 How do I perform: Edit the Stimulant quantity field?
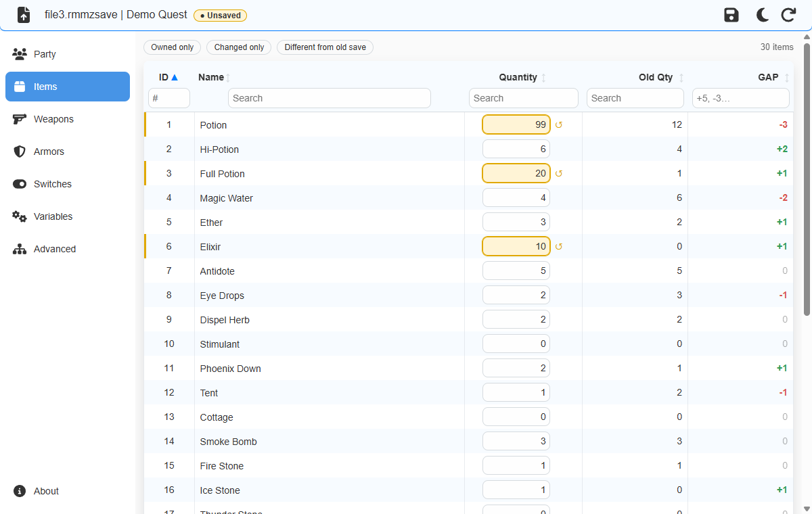(x=516, y=344)
